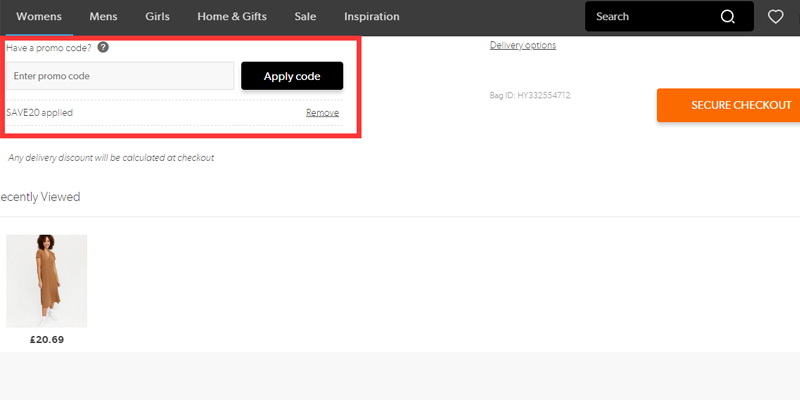Select the Bag ID HY332554712 text

tap(529, 95)
